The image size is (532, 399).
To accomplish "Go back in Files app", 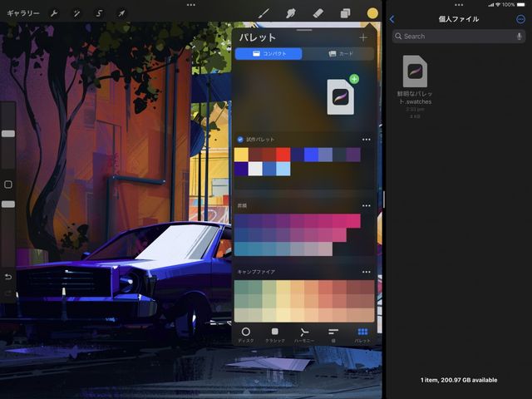I will 392,19.
